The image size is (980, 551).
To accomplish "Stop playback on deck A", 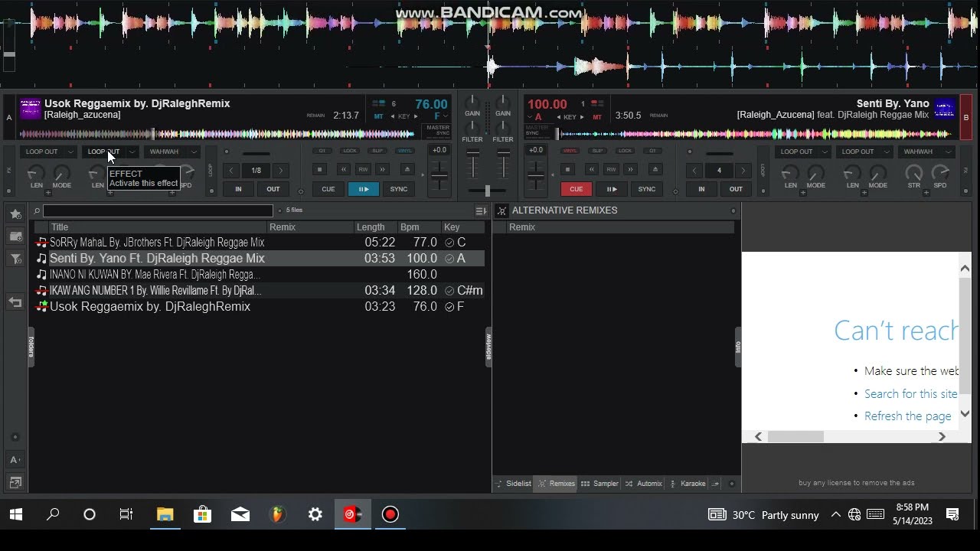I will pos(320,169).
